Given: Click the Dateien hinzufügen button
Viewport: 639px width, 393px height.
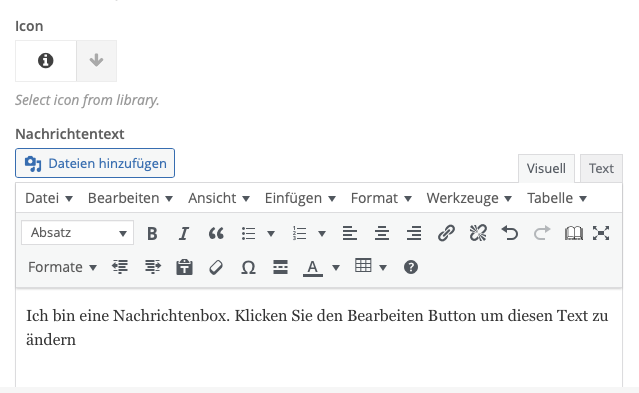Looking at the screenshot, I should click(x=95, y=163).
